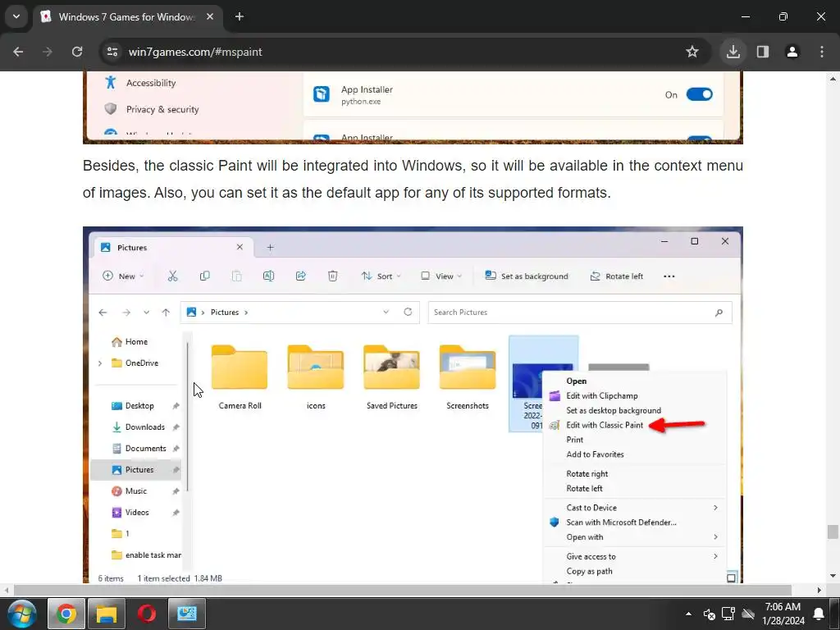Screen dimensions: 840x630
Task: Expand Give access to submenu
Action: click(635, 557)
